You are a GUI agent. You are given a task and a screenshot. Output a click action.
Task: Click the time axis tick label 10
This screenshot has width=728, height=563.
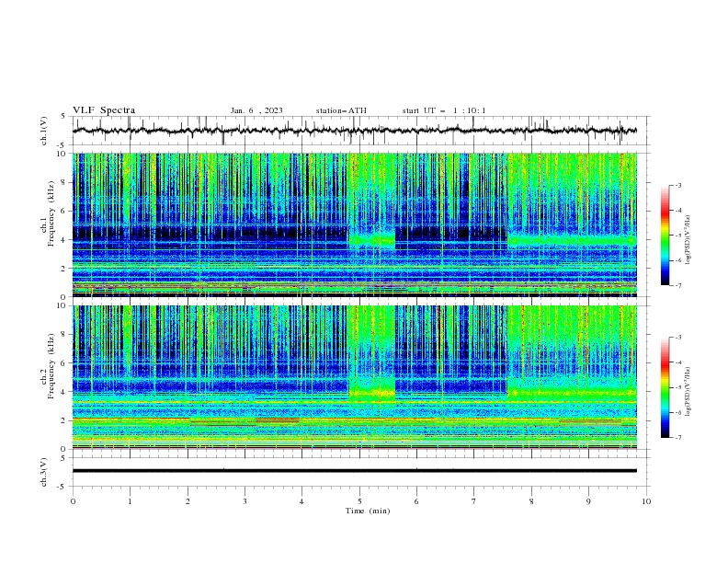[646, 501]
